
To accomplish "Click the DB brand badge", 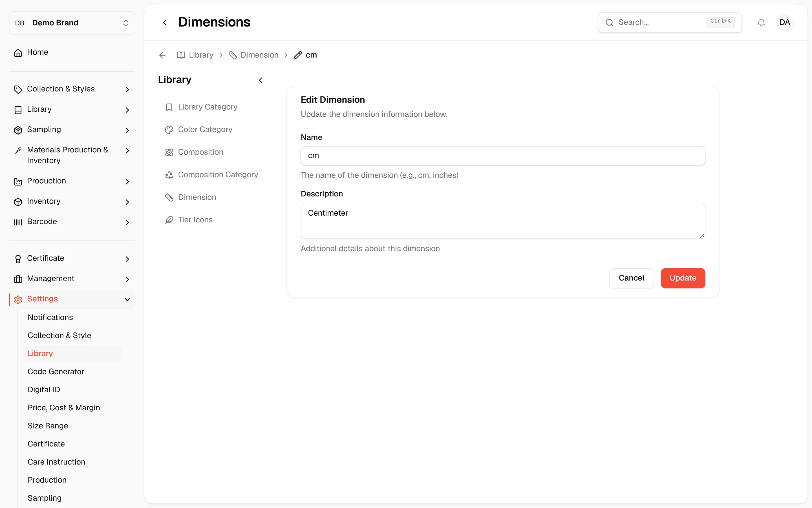I will tap(20, 23).
